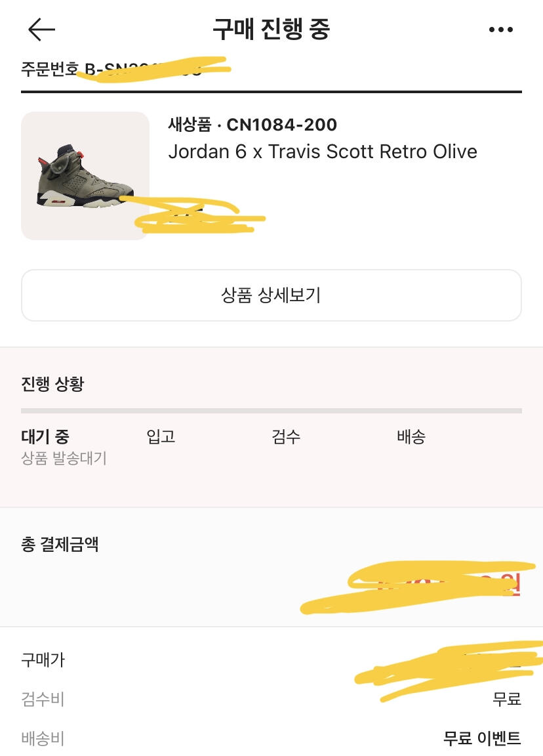543x756 pixels.
Task: Open the three-dot more options menu
Action: 500,30
